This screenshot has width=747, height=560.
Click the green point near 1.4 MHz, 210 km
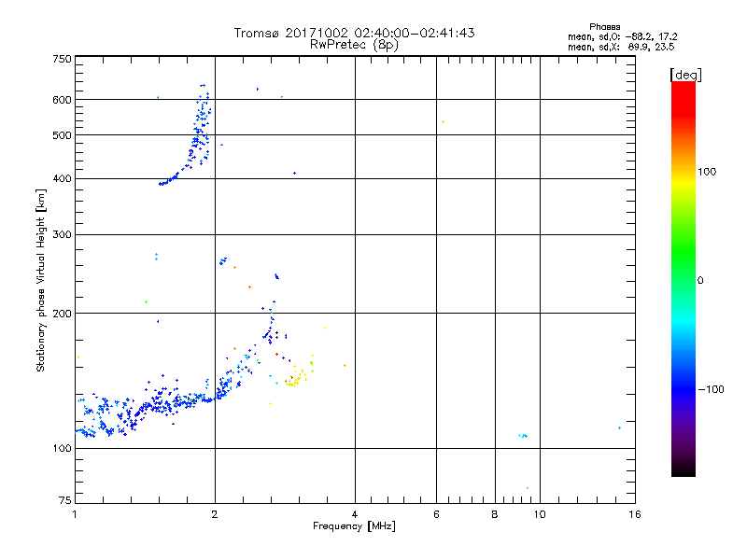tap(147, 301)
